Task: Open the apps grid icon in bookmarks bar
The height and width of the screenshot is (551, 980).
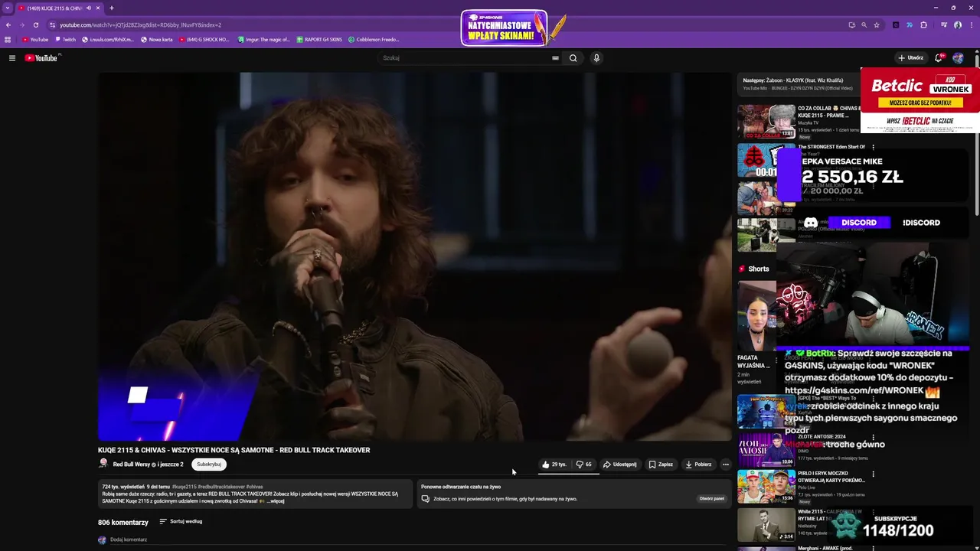Action: [x=8, y=40]
